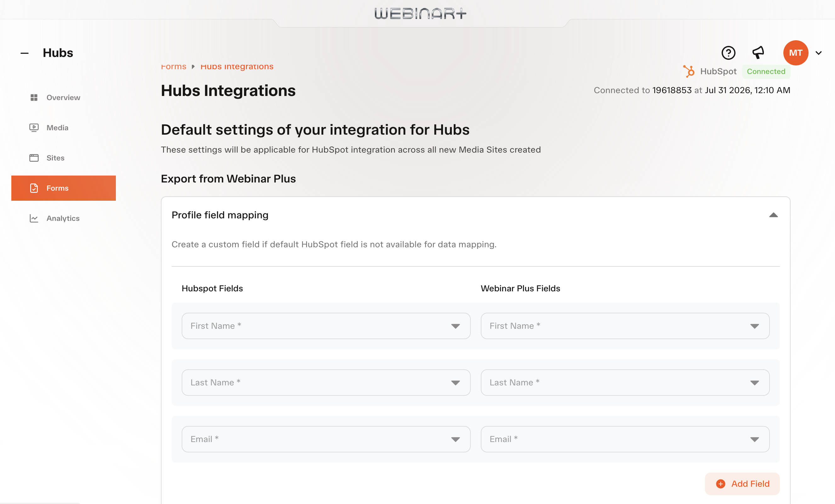
Task: Click the Hubs sidebar heading
Action: pyautogui.click(x=58, y=53)
